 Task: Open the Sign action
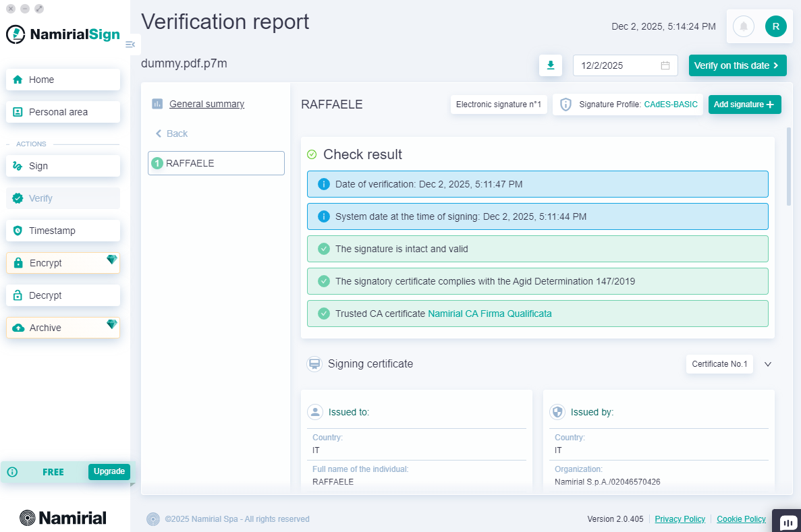[x=63, y=166]
